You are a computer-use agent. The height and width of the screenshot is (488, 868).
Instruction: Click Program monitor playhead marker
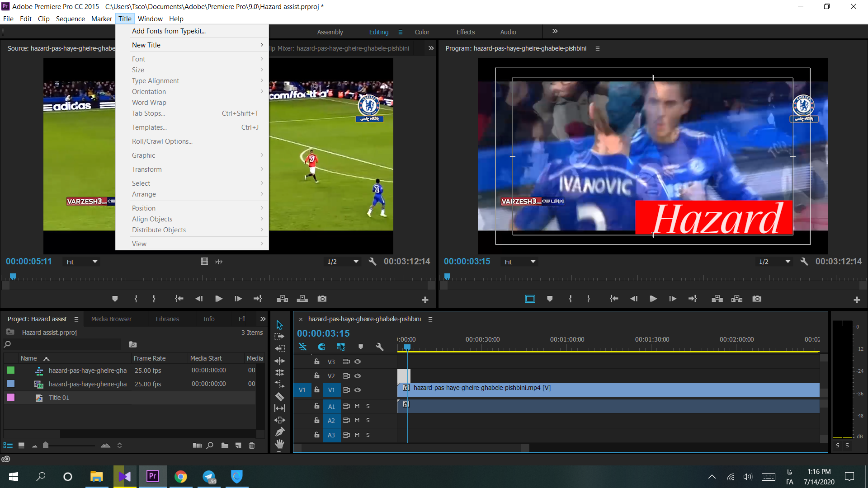(x=447, y=276)
